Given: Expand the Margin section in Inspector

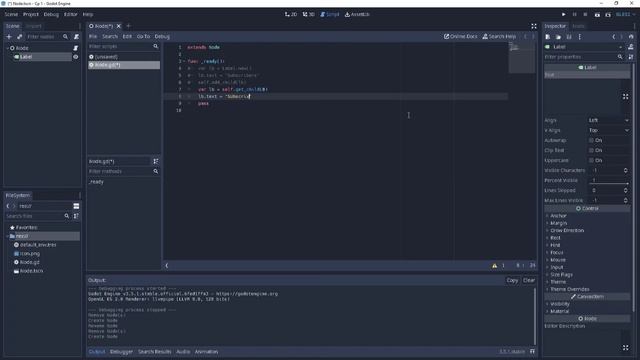Looking at the screenshot, I should [x=558, y=223].
